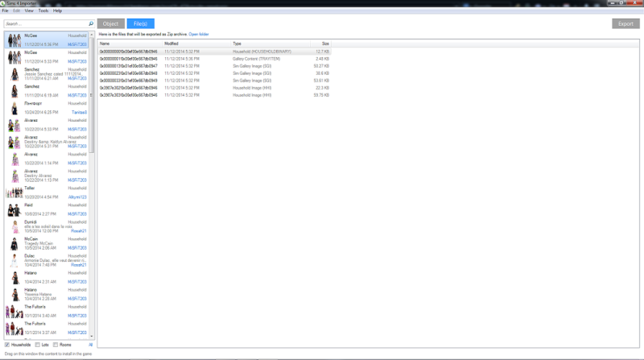This screenshot has width=644, height=360.
Task: Click Rosah21 creator link on Dumidi entry
Action: coord(79,231)
